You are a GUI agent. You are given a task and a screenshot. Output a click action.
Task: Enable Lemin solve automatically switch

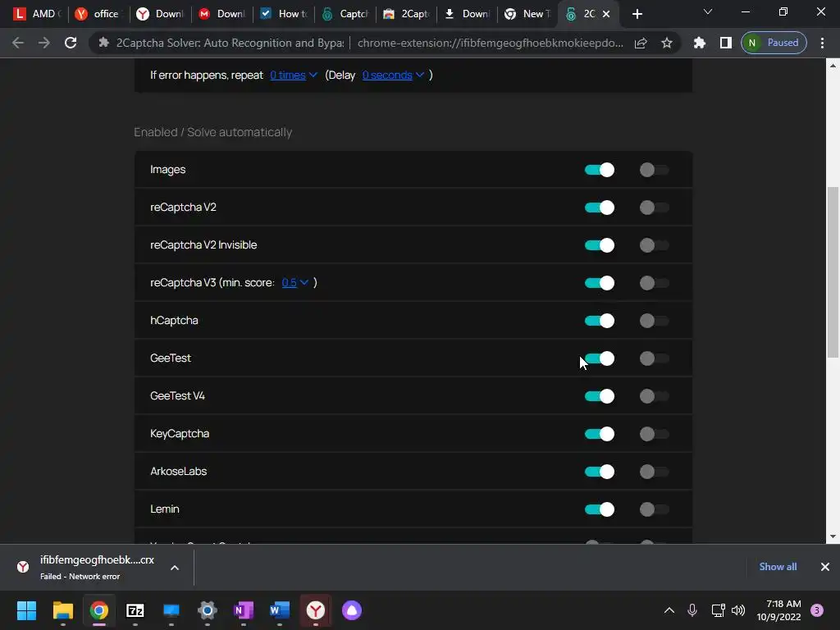click(x=654, y=509)
